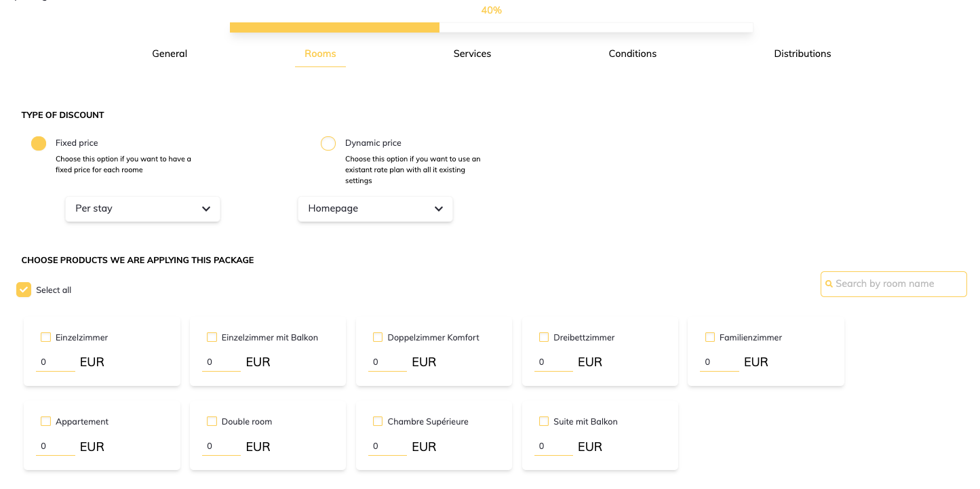Open the Per stay dropdown
This screenshot has height=489, width=980.
click(x=142, y=209)
